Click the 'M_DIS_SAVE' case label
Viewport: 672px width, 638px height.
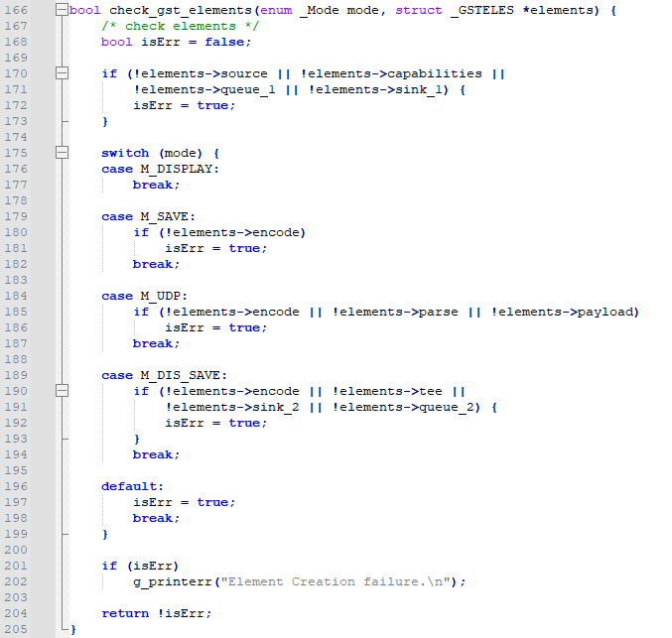click(x=181, y=375)
